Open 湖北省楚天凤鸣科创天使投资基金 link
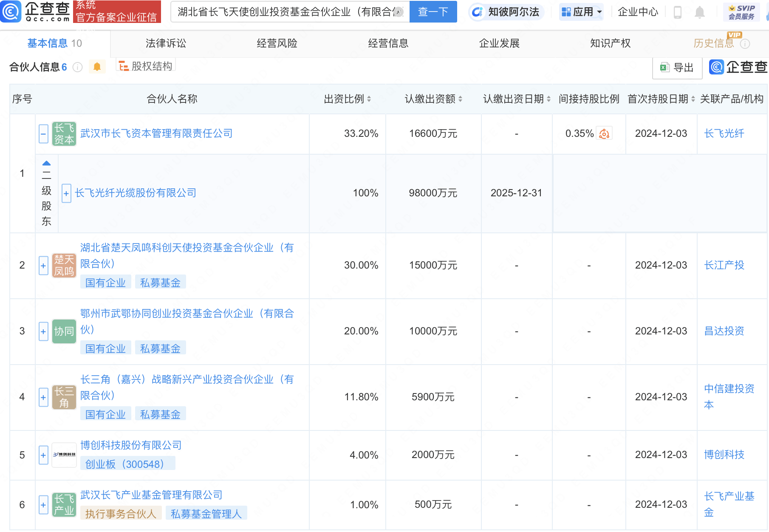 pos(187,256)
